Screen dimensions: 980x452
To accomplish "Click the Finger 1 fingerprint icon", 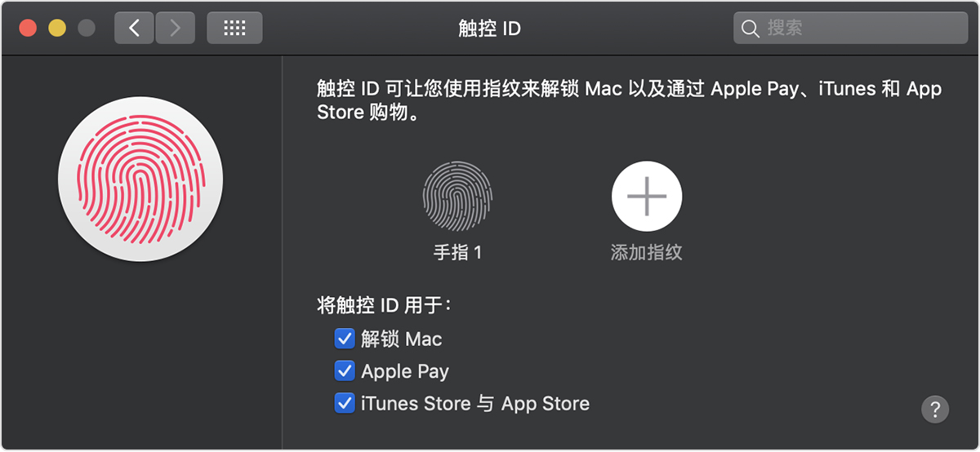I will [457, 196].
